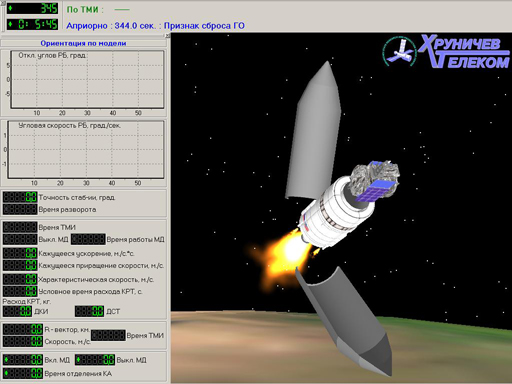Click the green diamond in Вкл. МД display

point(7,360)
